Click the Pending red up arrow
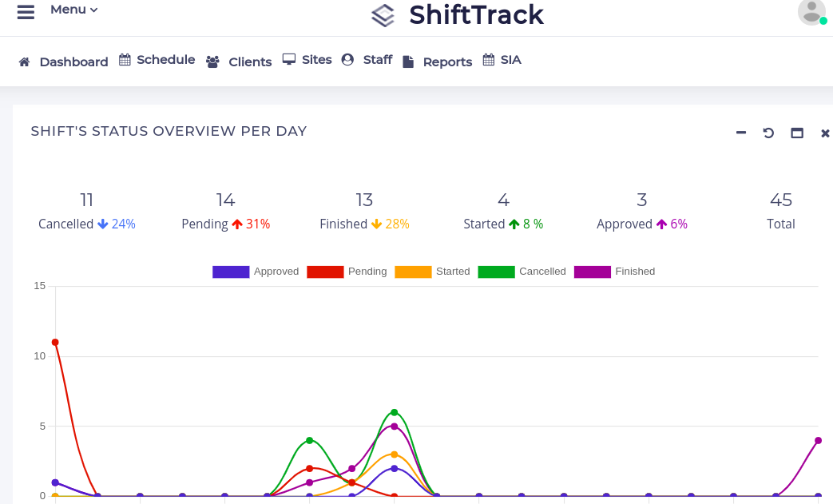 pyautogui.click(x=237, y=224)
